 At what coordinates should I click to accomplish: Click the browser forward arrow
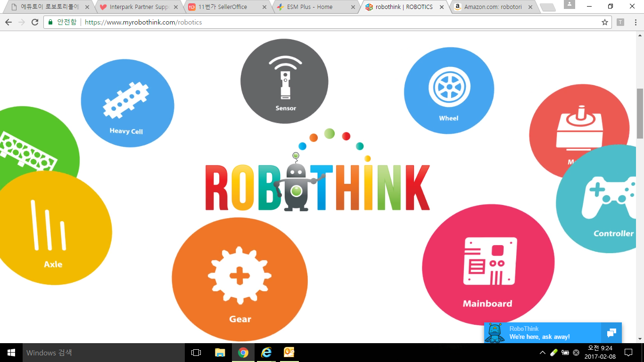coord(22,22)
